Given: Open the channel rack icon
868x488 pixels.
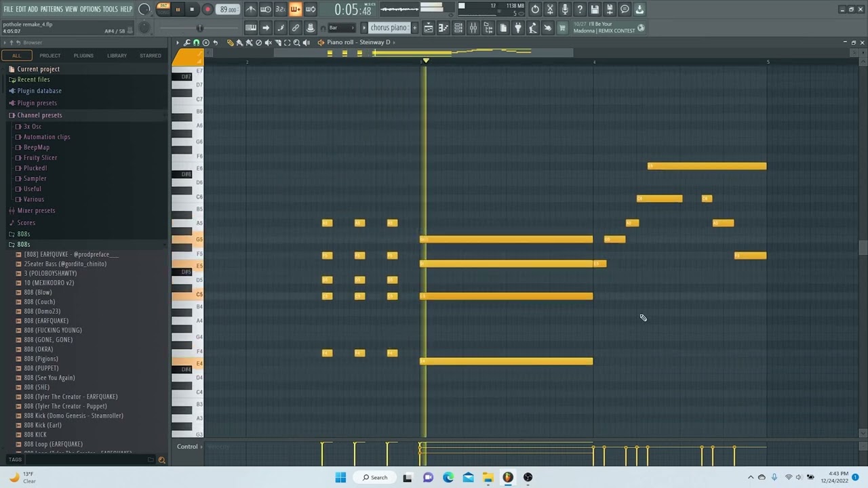Looking at the screenshot, I should pos(458,28).
